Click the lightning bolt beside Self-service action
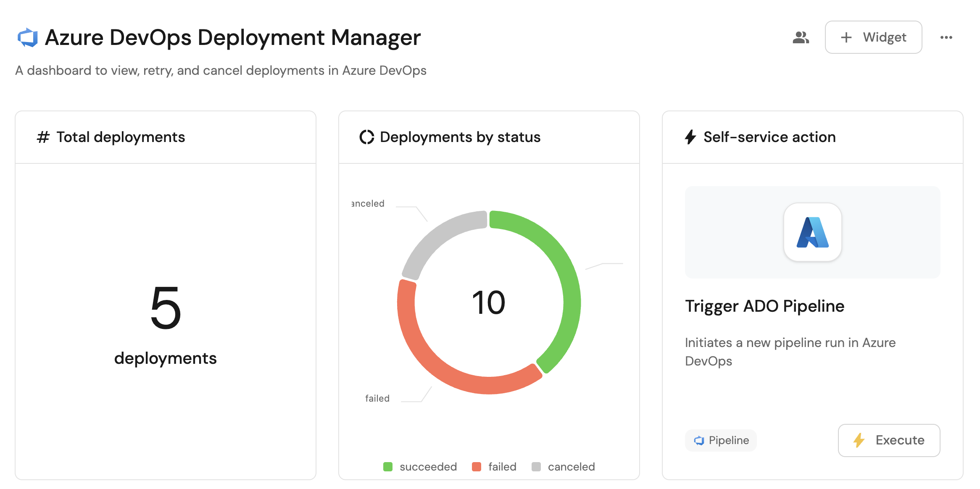Viewport: 980px width, 489px height. point(690,137)
